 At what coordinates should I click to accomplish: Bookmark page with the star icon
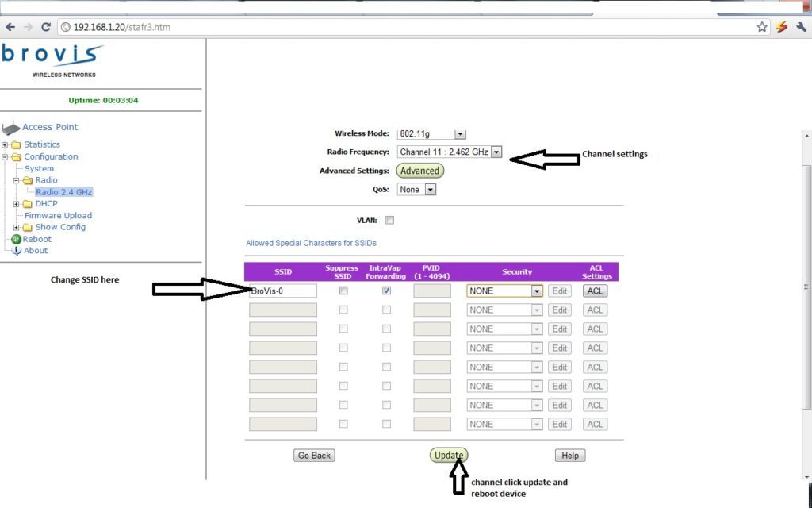(762, 27)
